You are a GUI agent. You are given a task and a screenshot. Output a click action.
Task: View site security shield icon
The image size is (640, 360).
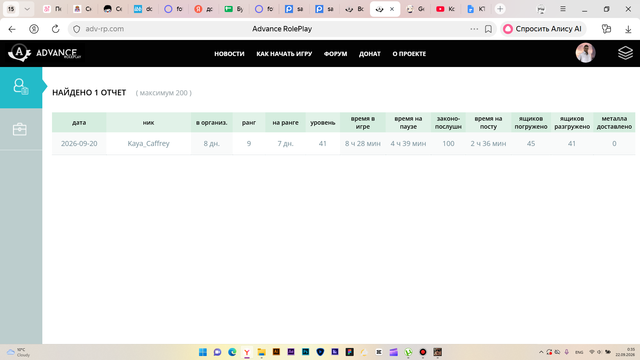(77, 29)
